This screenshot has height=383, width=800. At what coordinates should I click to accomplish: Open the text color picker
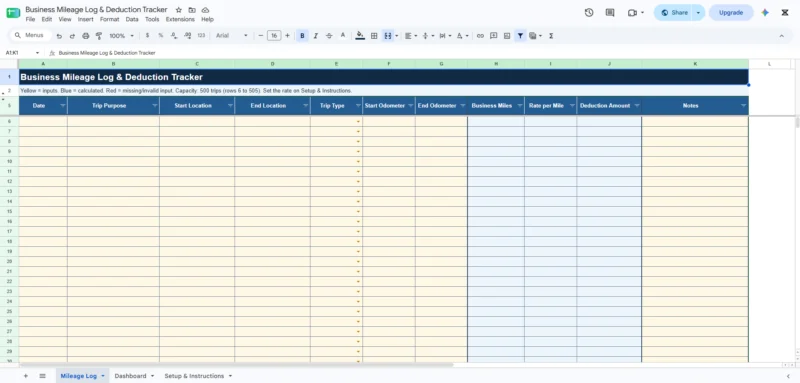343,36
